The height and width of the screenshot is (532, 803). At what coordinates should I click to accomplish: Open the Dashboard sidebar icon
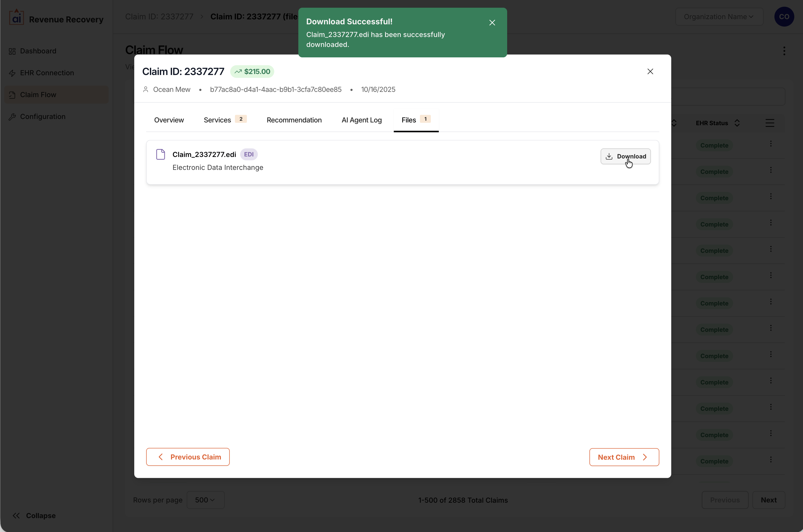pyautogui.click(x=12, y=51)
